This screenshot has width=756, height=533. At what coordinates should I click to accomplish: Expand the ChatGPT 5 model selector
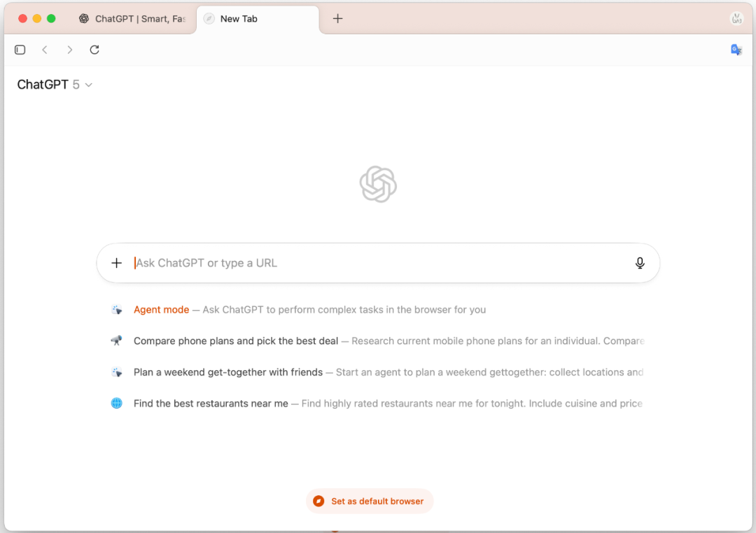click(x=55, y=85)
